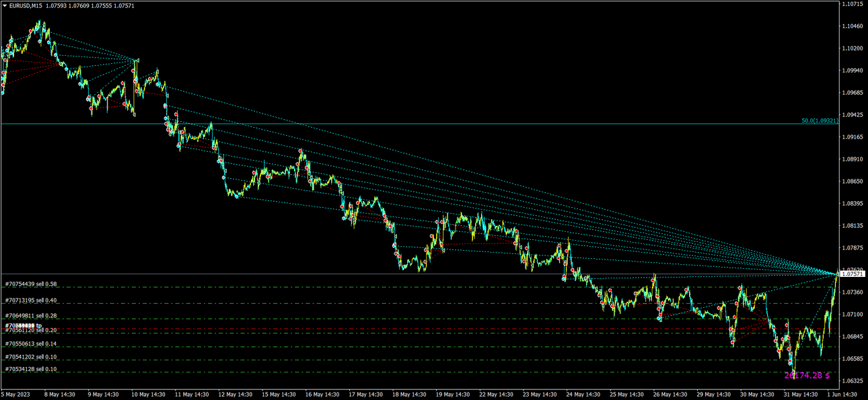Click the 12 May 14:30 time label
Viewport: 868px width, 400px height.
pyautogui.click(x=236, y=395)
